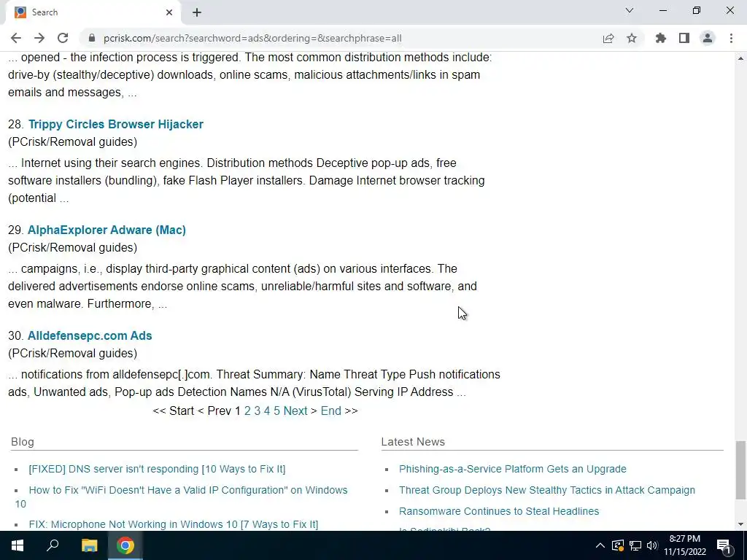Open Windows taskbar search

(53, 545)
